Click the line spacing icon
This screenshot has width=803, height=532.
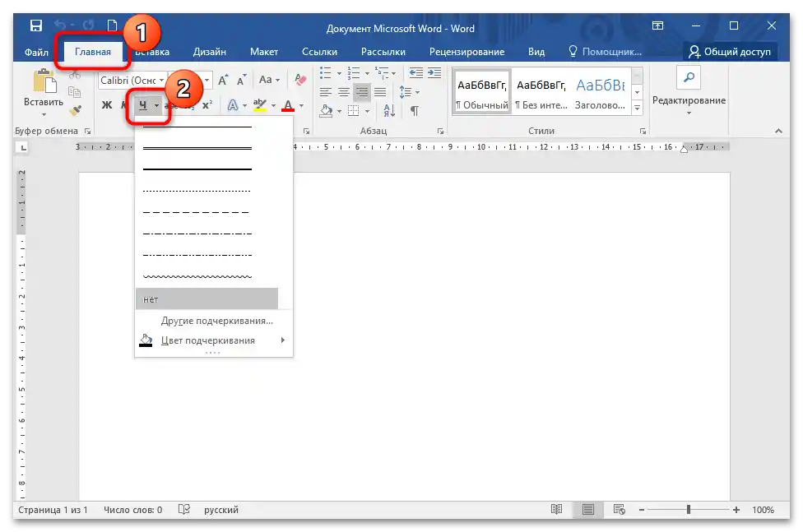point(405,92)
